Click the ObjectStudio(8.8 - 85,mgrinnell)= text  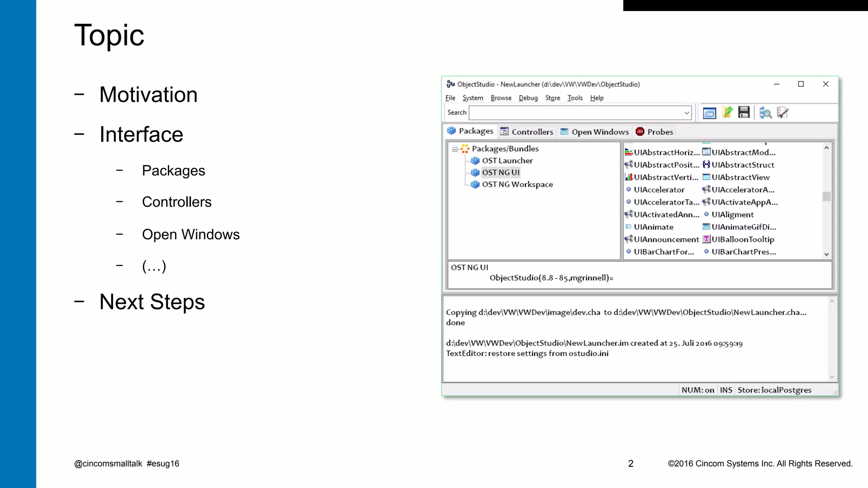click(551, 278)
